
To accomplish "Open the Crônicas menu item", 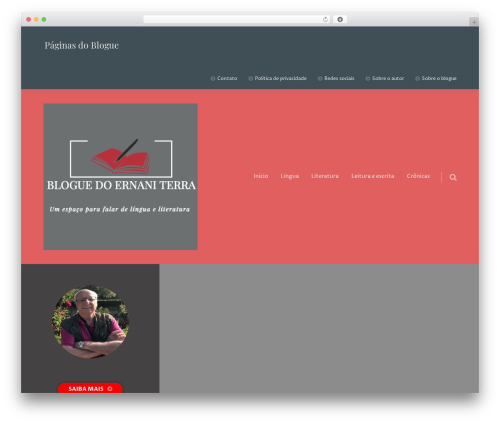I will click(x=418, y=176).
